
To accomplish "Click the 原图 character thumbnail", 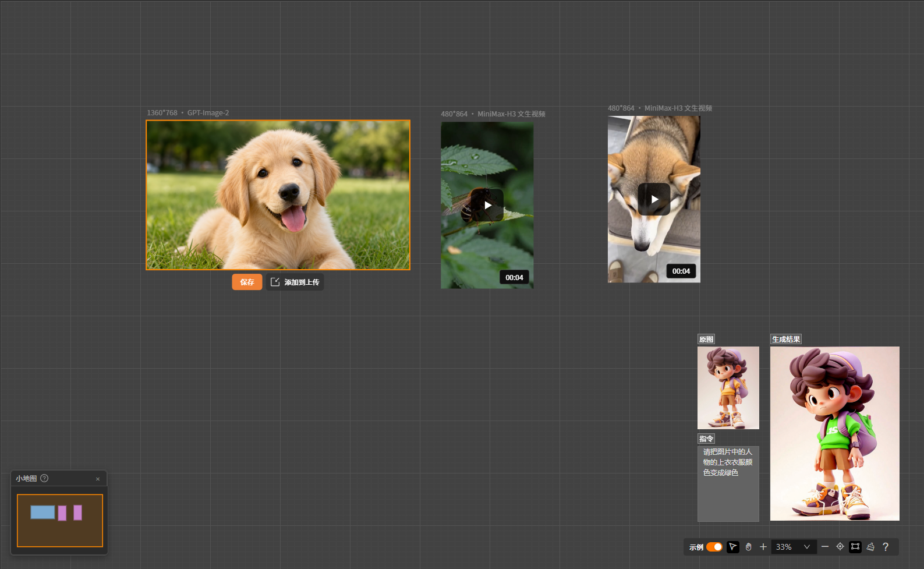I will tap(728, 388).
